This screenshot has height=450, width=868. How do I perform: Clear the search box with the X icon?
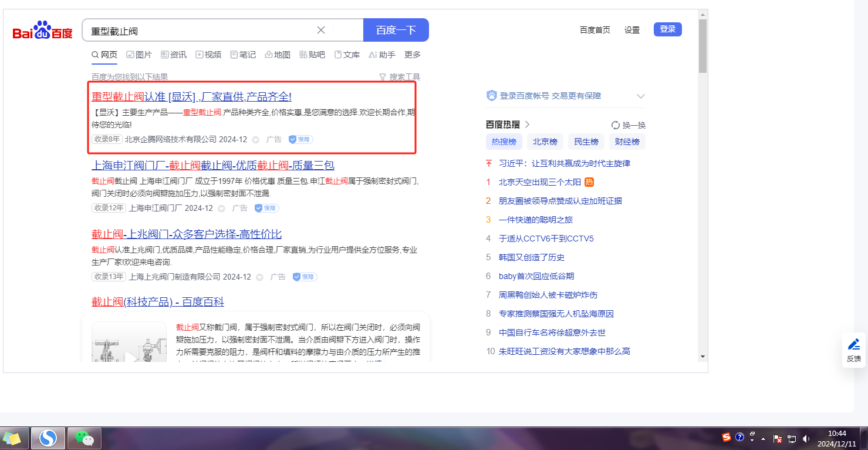[x=321, y=31]
